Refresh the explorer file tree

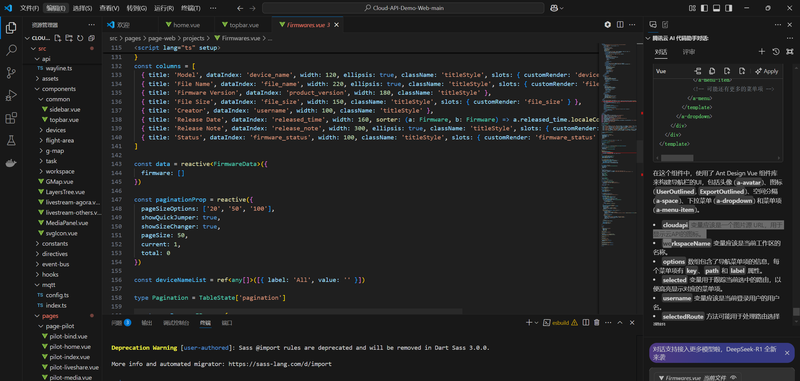click(80, 38)
